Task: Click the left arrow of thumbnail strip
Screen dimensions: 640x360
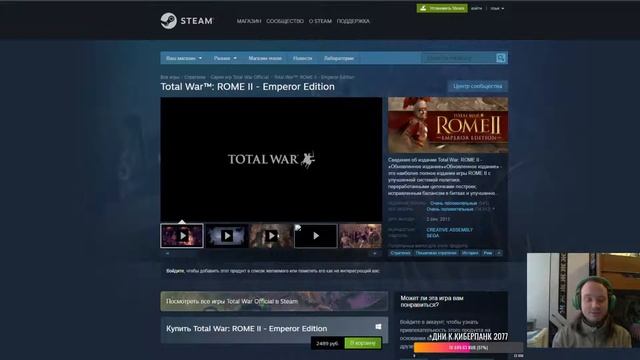Action: (x=167, y=253)
